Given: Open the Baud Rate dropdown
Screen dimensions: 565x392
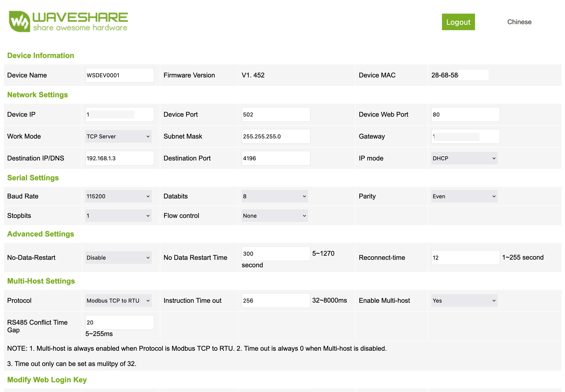Looking at the screenshot, I should click(118, 196).
